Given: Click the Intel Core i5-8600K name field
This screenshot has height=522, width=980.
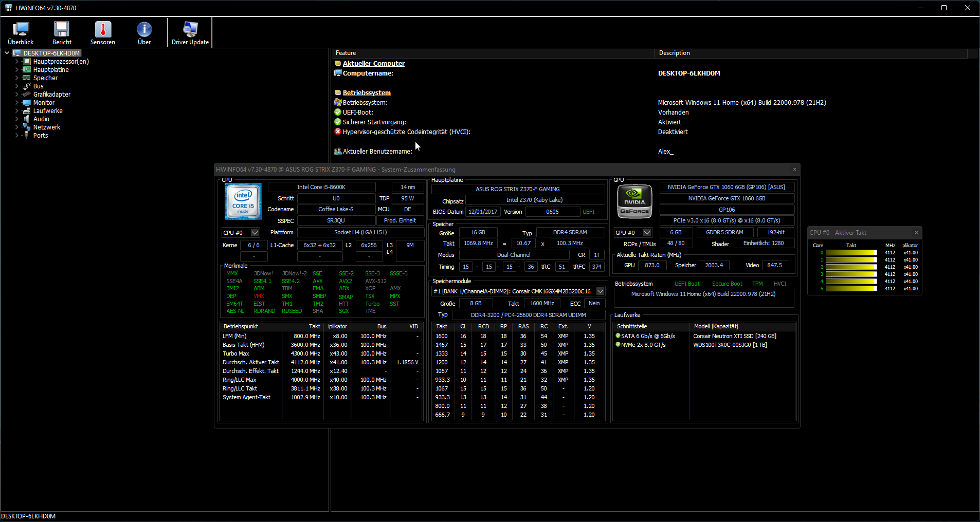Looking at the screenshot, I should (321, 187).
